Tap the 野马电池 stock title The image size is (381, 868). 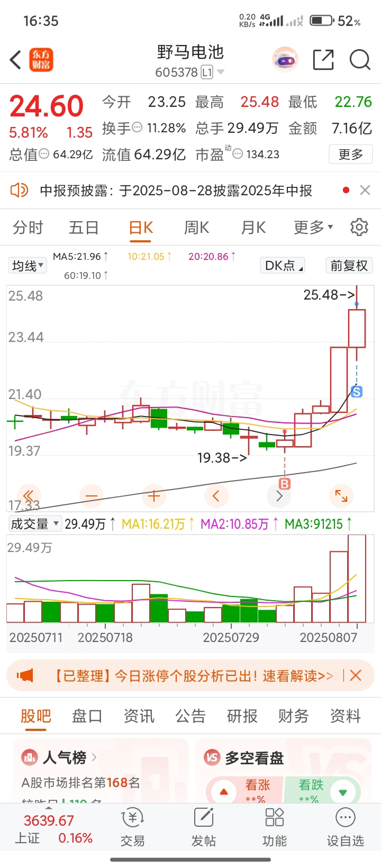pyautogui.click(x=190, y=52)
